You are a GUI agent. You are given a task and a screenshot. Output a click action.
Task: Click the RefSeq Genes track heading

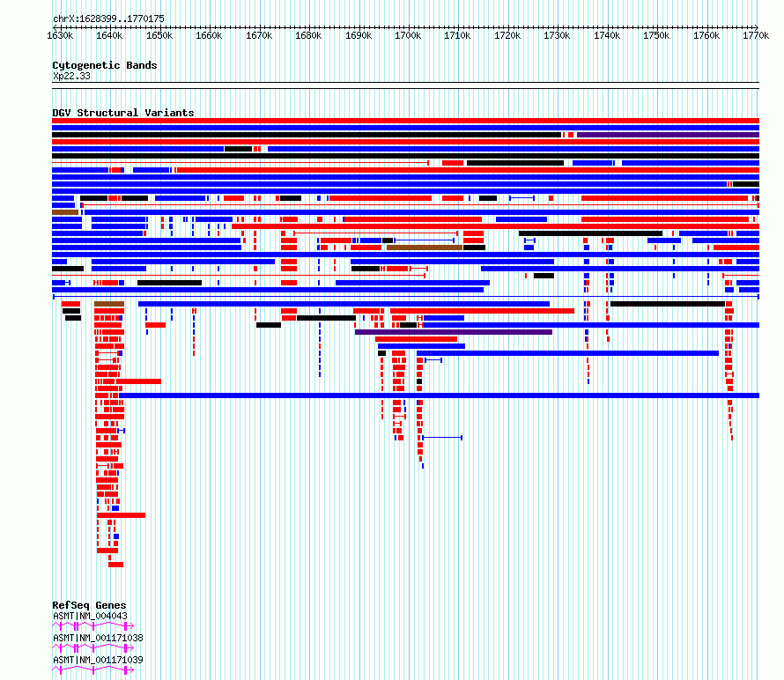click(x=89, y=605)
